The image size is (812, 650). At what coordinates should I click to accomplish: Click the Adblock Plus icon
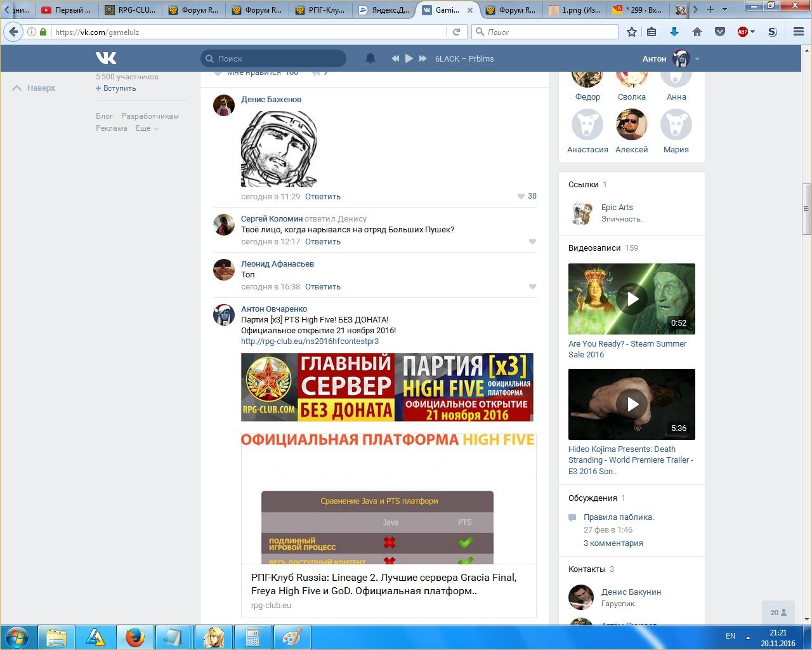743,32
